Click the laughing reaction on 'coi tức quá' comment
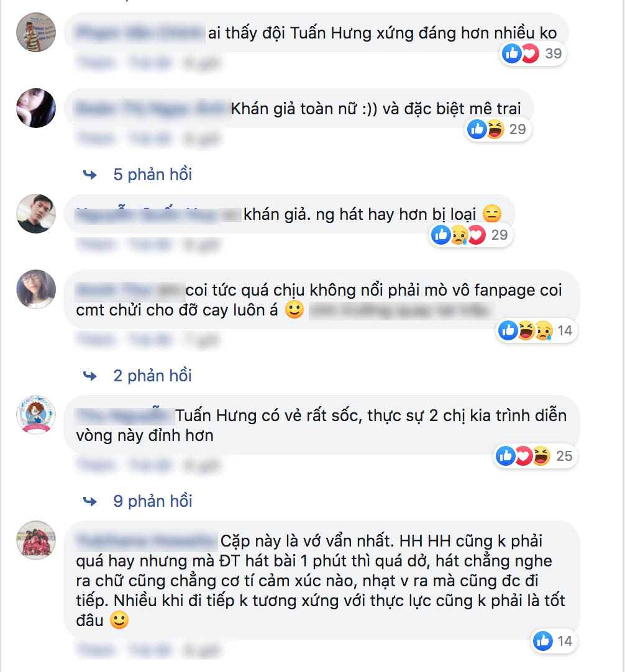 click(x=526, y=331)
